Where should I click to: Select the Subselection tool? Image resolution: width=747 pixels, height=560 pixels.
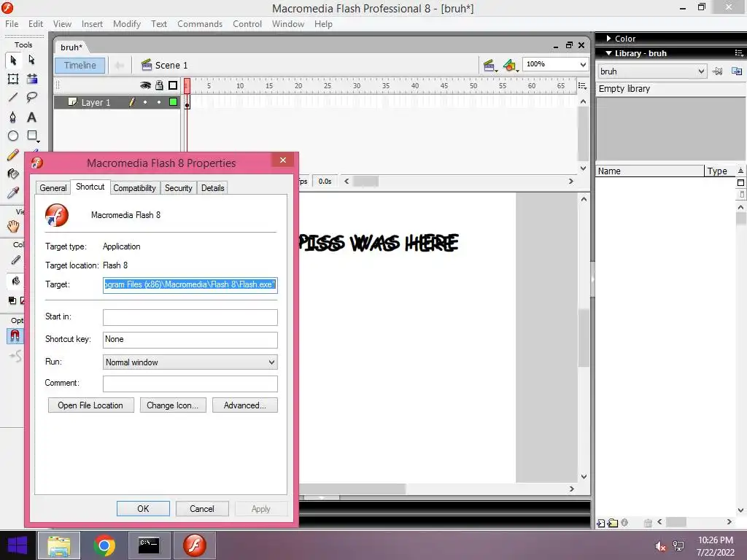(32, 60)
